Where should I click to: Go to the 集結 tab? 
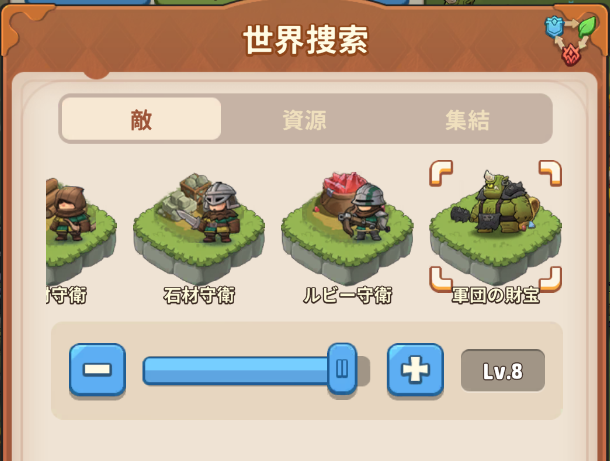[x=467, y=119]
